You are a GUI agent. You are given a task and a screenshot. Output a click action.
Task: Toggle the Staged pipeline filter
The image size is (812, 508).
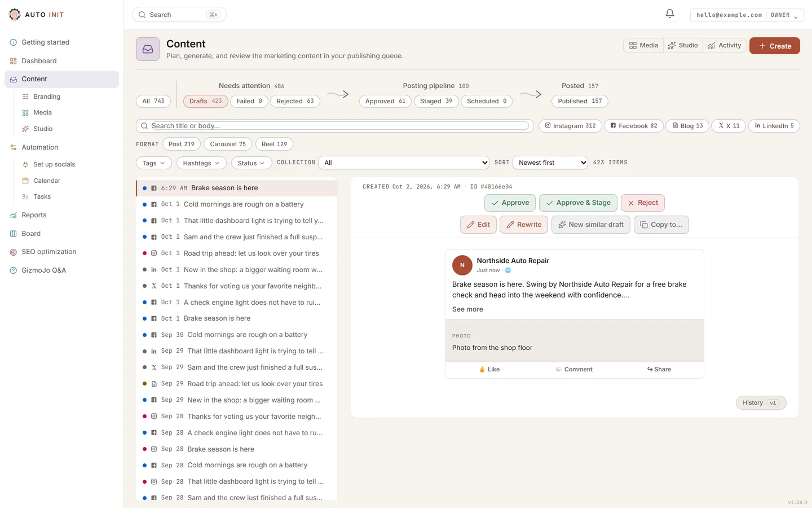coord(436,101)
